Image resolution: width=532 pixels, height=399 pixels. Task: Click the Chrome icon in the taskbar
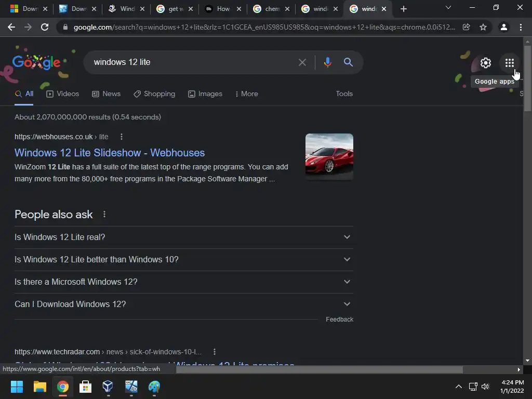click(x=63, y=387)
